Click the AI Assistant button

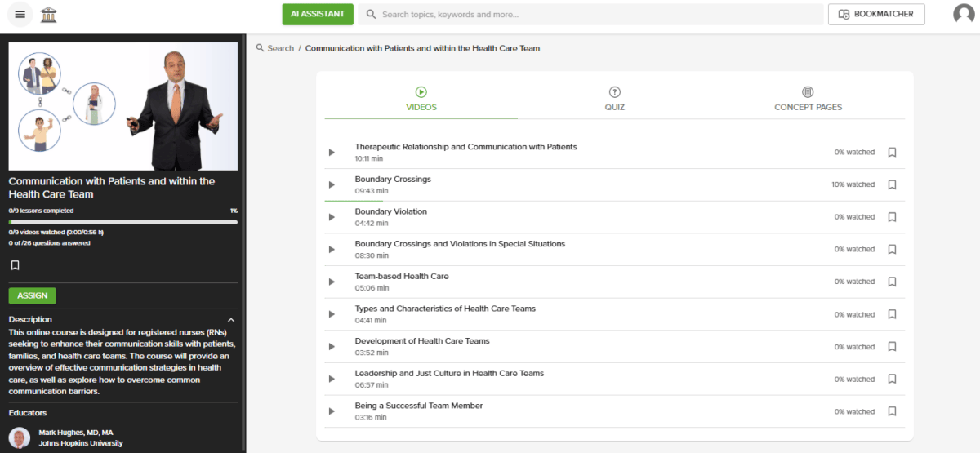(318, 15)
